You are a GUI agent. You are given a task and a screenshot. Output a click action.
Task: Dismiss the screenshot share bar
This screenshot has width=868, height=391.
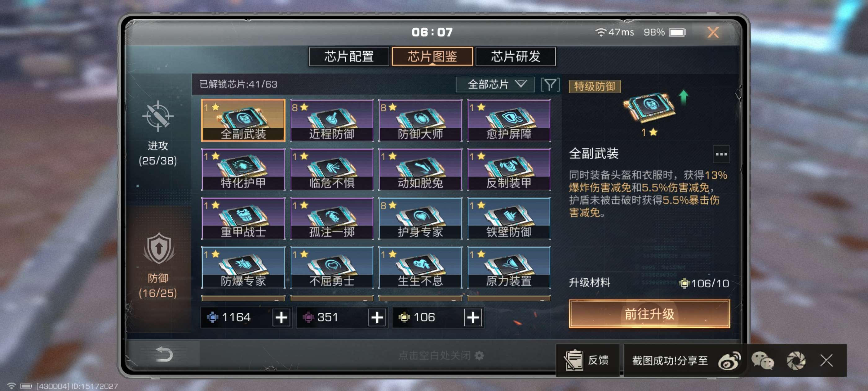826,360
